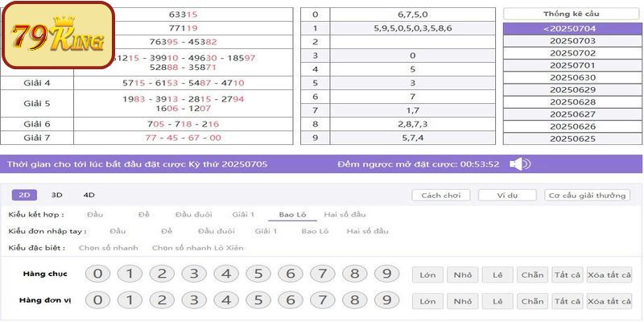Toggle digit 2 in Hàng đơn vị row
The width and height of the screenshot is (644, 322).
(x=162, y=300)
